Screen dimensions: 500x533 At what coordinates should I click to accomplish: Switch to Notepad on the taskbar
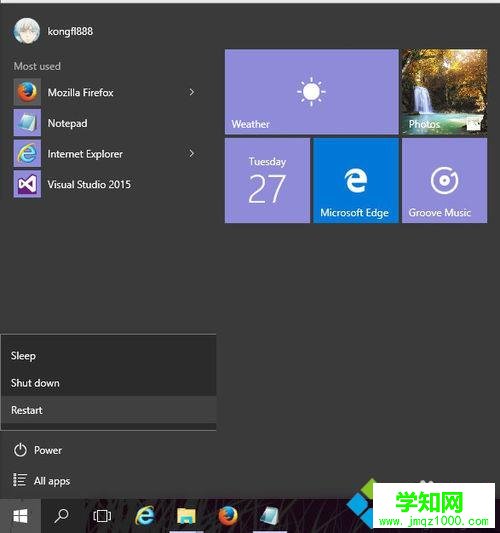coord(270,516)
